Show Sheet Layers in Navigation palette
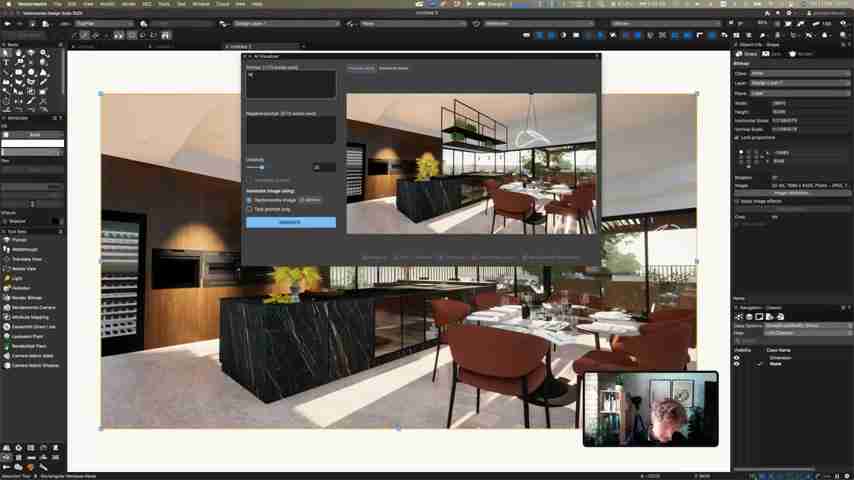Image resolution: width=854 pixels, height=480 pixels. coord(759,317)
